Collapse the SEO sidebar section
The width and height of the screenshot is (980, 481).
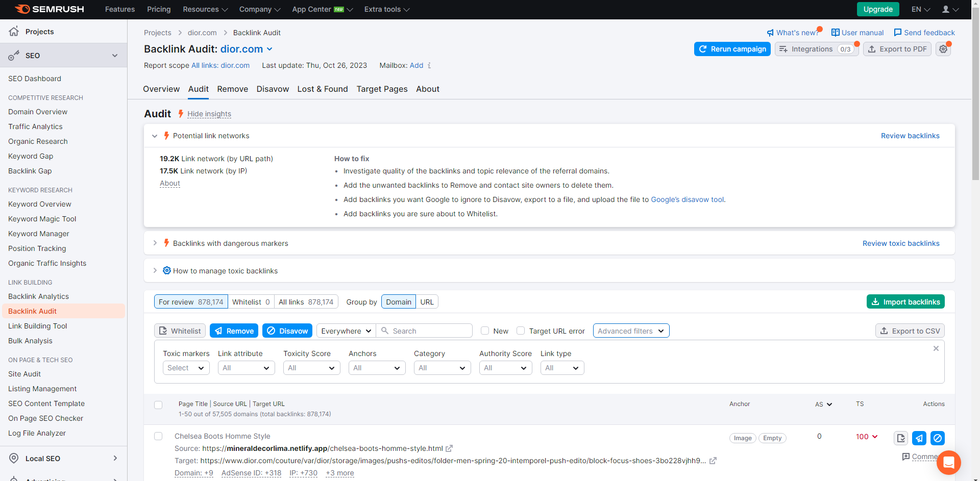[115, 56]
